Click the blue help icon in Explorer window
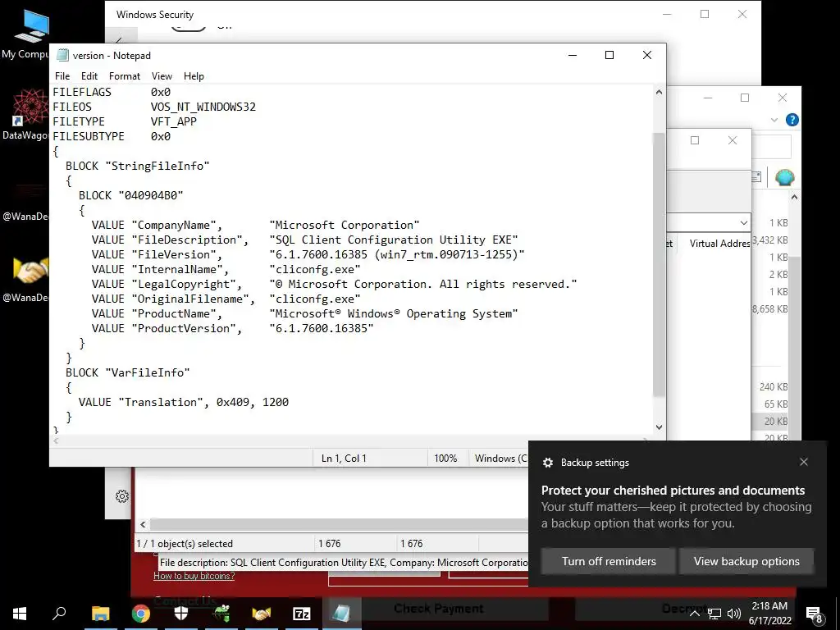 pyautogui.click(x=792, y=120)
